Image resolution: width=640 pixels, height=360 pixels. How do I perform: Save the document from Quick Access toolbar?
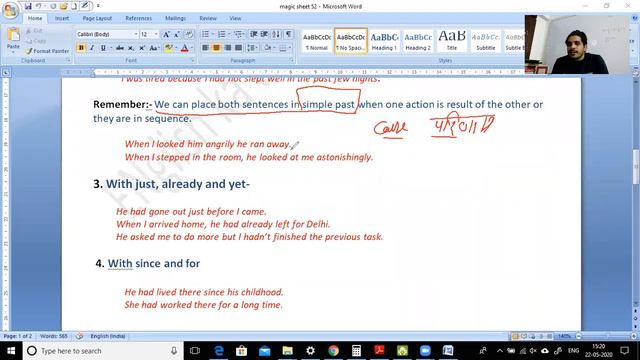pos(28,6)
